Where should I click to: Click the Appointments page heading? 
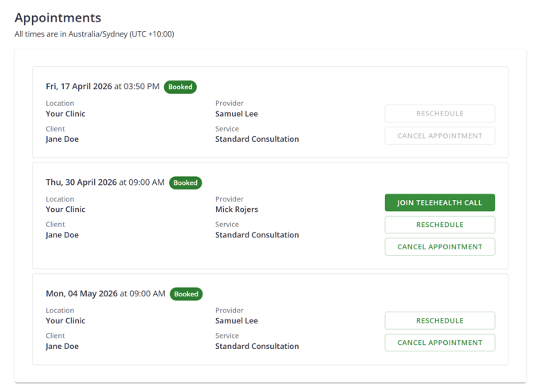tap(57, 18)
